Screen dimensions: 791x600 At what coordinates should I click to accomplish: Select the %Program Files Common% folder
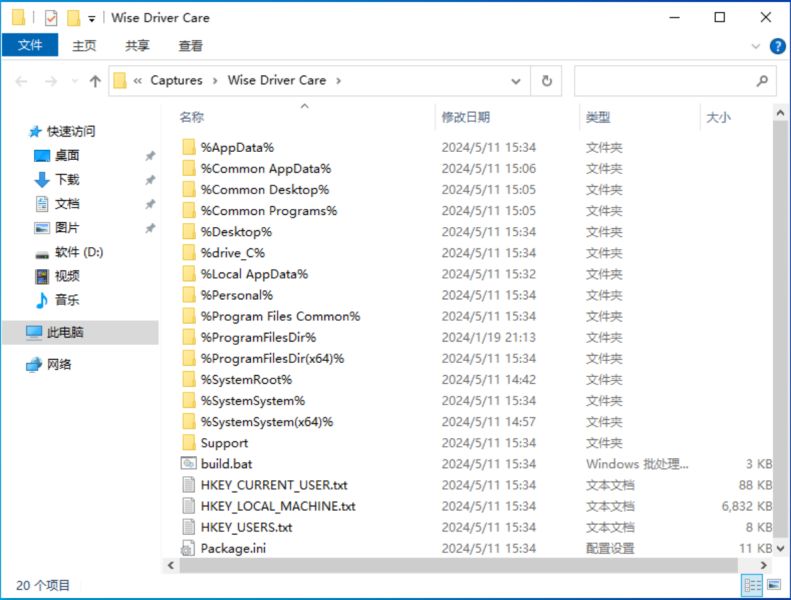click(280, 316)
